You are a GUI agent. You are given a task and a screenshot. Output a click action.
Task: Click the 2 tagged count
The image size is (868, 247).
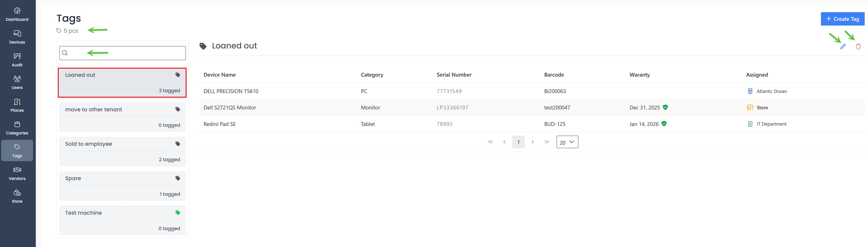(170, 159)
